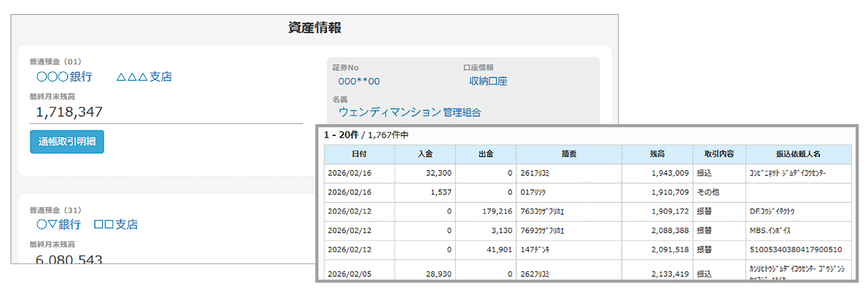Click the withdrawal amount 41,901
Image resolution: width=868 pixels, height=294 pixels.
499,250
